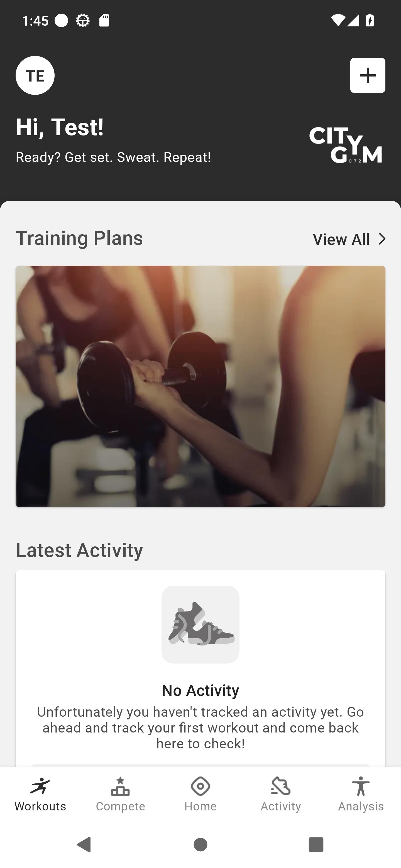Open View All training plans
Image resolution: width=401 pixels, height=868 pixels.
click(x=349, y=239)
